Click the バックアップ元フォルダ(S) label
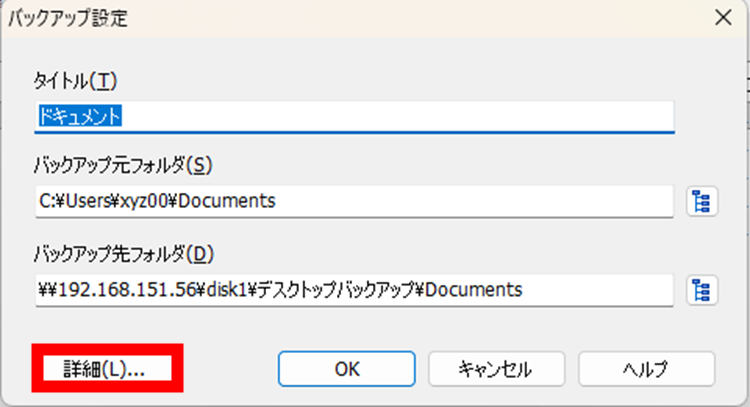This screenshot has height=407, width=750. coord(123,166)
